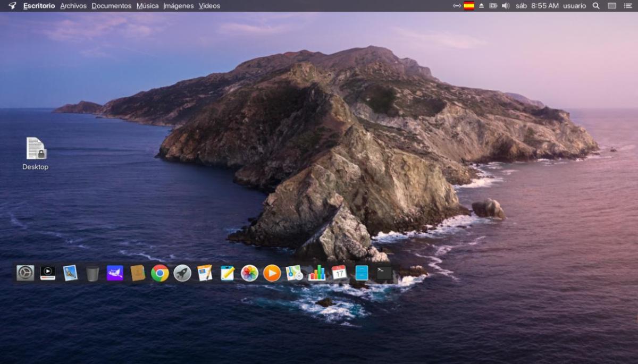
Task: Open the Contacts address book in dock
Action: pos(138,273)
